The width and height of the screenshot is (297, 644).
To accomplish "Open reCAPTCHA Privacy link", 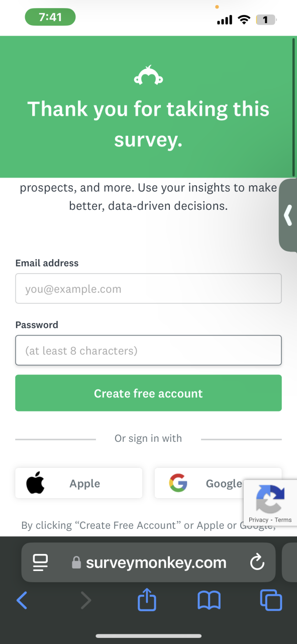I will pyautogui.click(x=258, y=520).
